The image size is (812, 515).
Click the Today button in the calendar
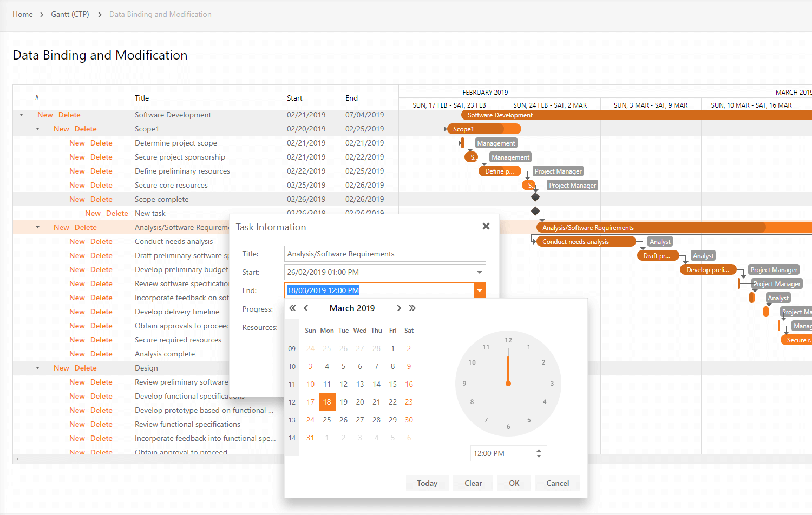[x=427, y=483]
